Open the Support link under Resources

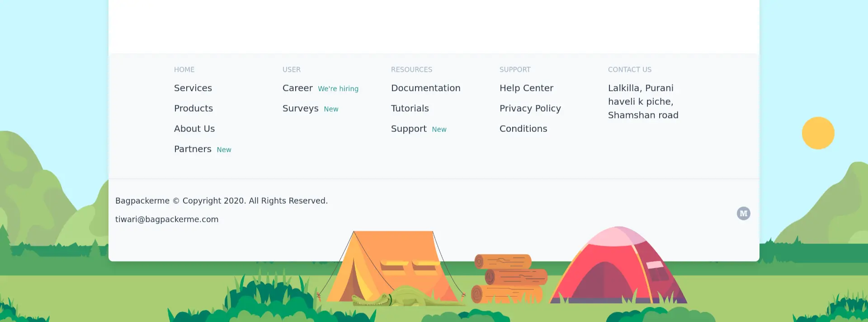coord(409,129)
